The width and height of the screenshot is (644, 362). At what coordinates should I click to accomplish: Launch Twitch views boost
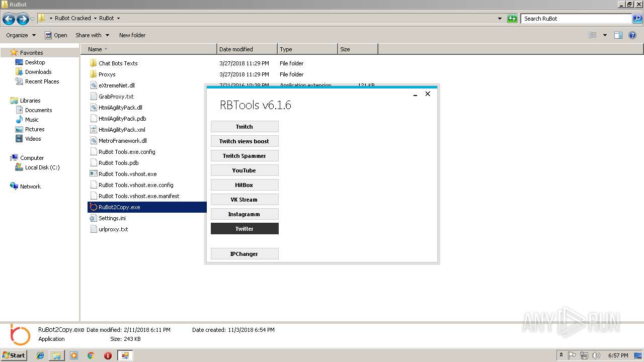(x=245, y=141)
